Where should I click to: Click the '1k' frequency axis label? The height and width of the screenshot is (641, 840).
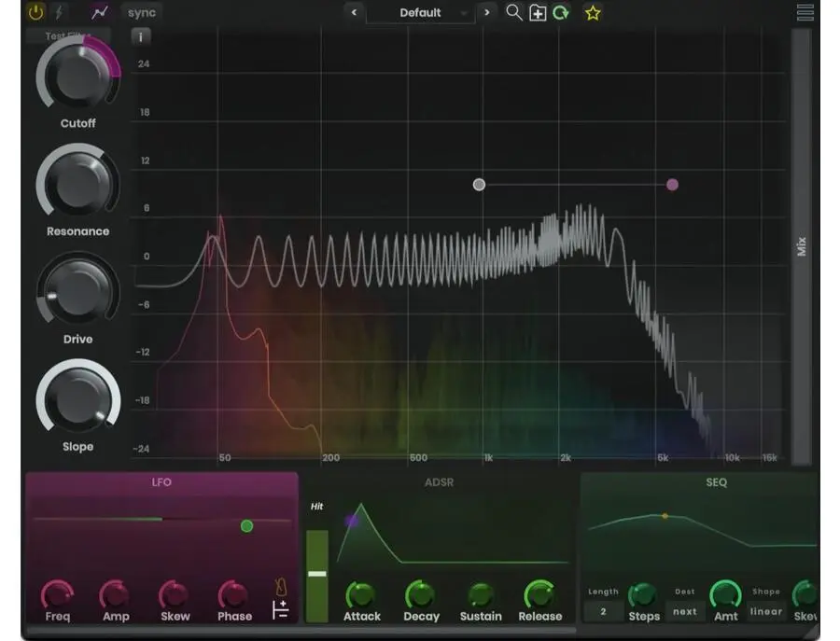point(488,457)
